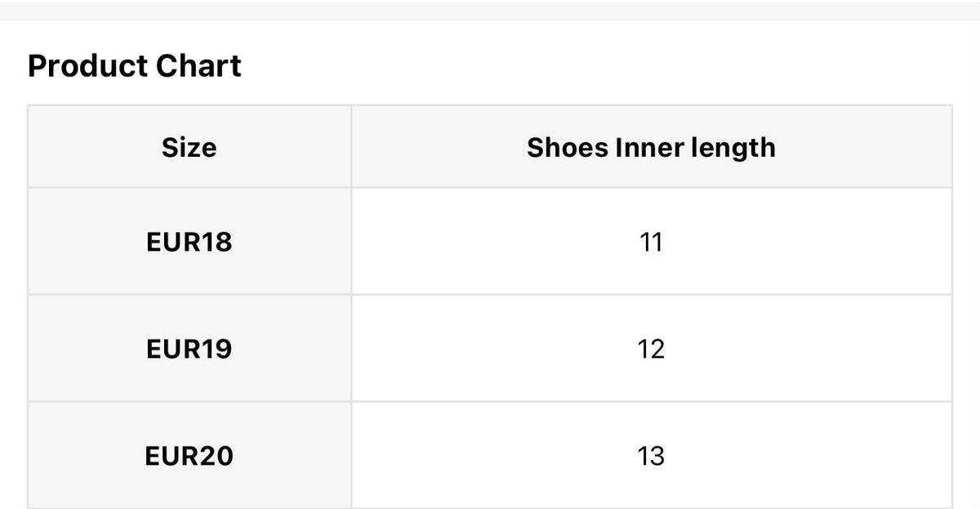Click the digits 19 in EUR19
The height and width of the screenshot is (509, 980).
(216, 350)
